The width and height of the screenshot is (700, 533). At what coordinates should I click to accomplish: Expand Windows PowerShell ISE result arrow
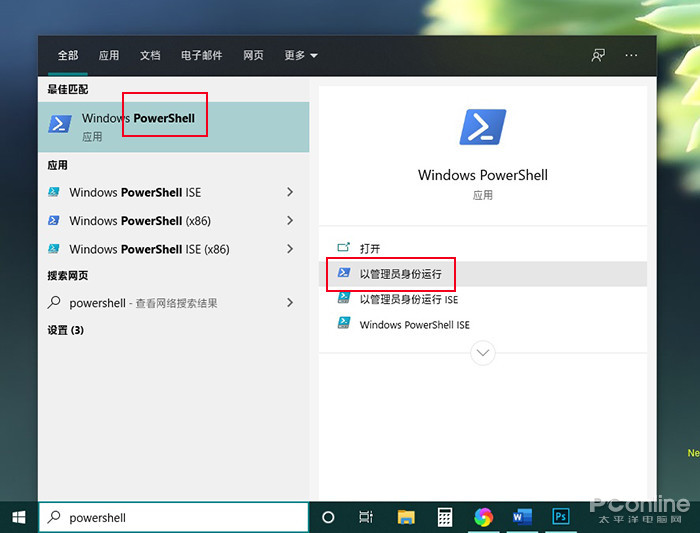[x=290, y=192]
